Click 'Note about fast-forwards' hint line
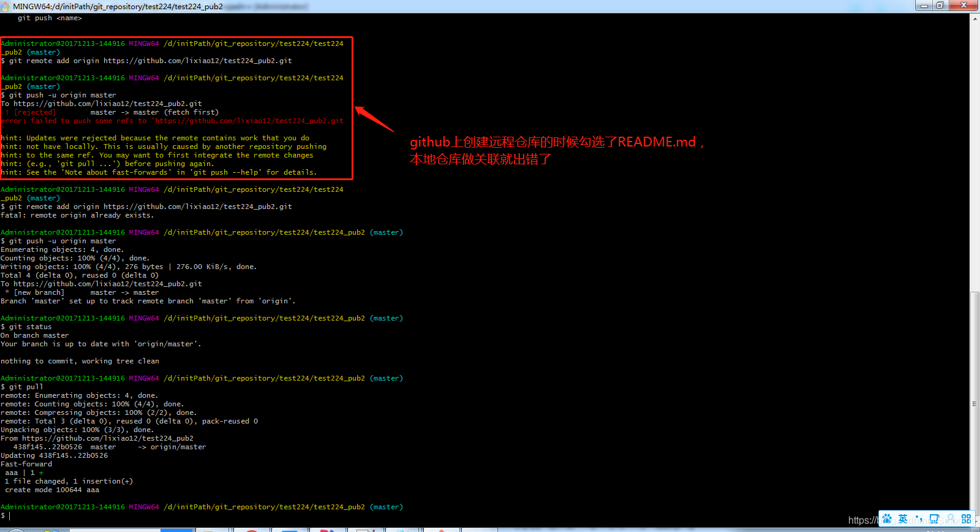Image resolution: width=980 pixels, height=532 pixels. tap(159, 172)
